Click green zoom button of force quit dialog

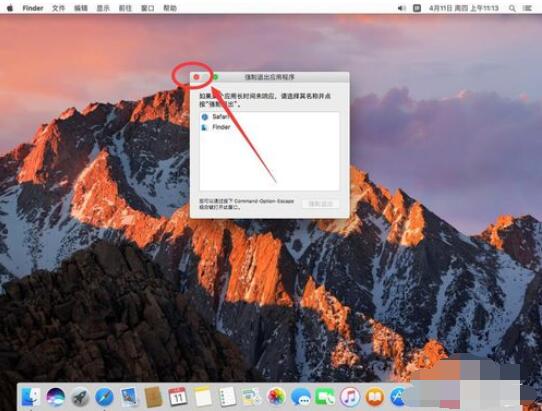coord(215,77)
